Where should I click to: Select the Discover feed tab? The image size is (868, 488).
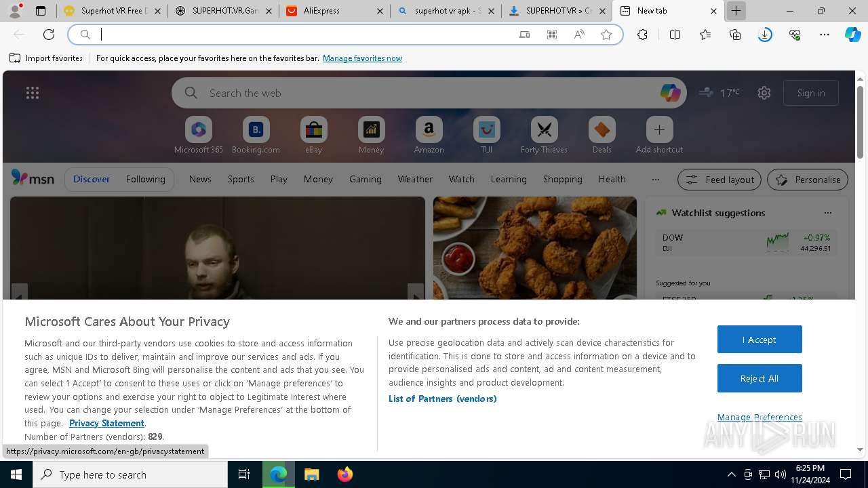[x=92, y=179]
